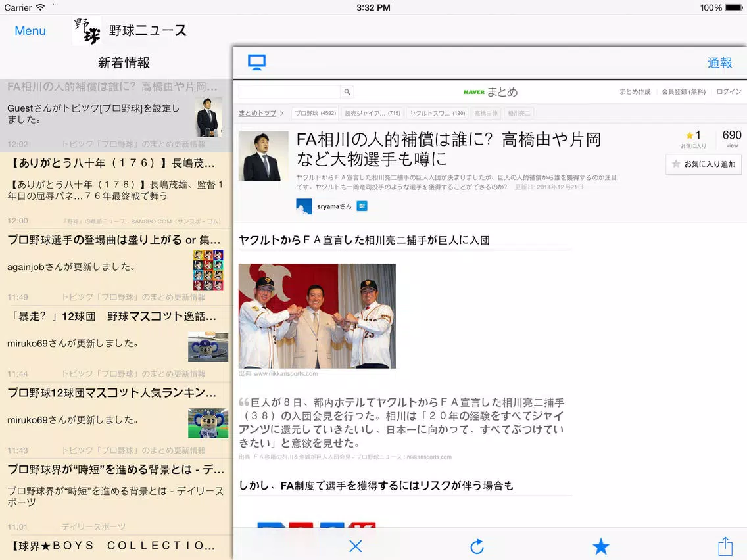Focus the NAVER まとめ search field
Screen dimensions: 747x560
289,92
